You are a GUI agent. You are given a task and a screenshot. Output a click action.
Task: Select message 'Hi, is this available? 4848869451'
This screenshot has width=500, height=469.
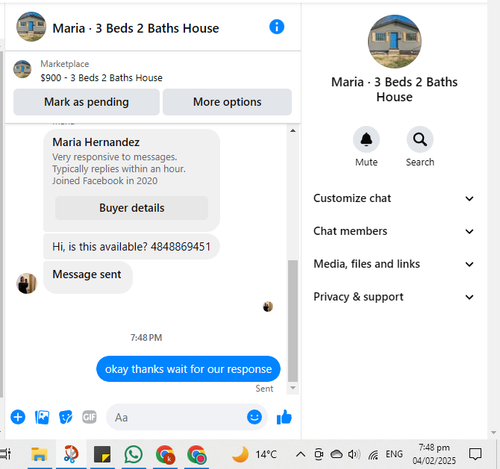point(131,247)
